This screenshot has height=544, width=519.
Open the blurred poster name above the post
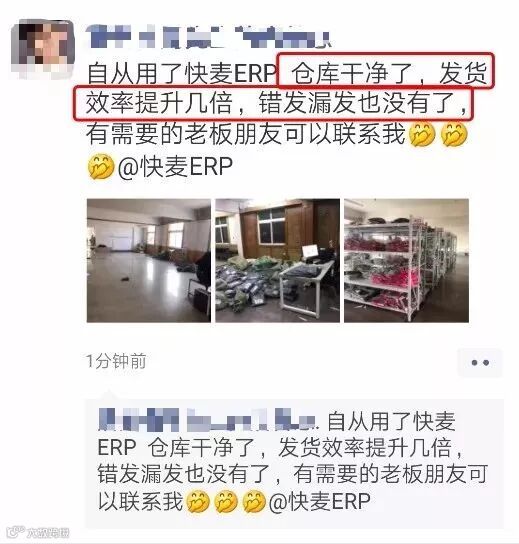click(x=209, y=36)
